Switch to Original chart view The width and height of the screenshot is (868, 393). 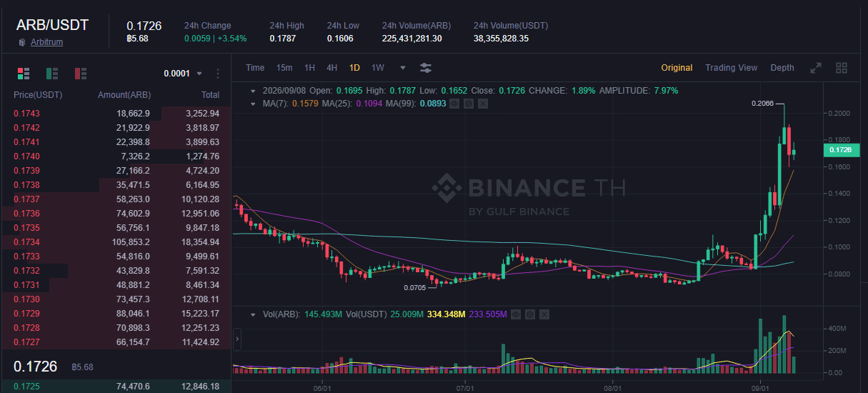click(x=677, y=68)
